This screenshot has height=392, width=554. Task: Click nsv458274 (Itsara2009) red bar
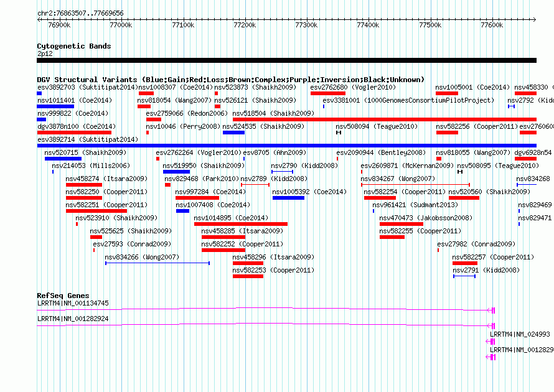click(x=84, y=185)
